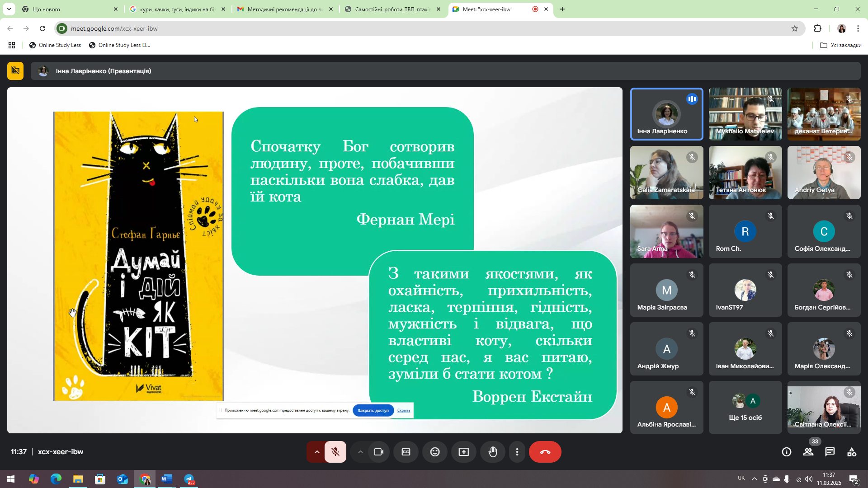The height and width of the screenshot is (488, 868).
Task: Click the 'Скрыть' link
Action: pyautogui.click(x=404, y=410)
